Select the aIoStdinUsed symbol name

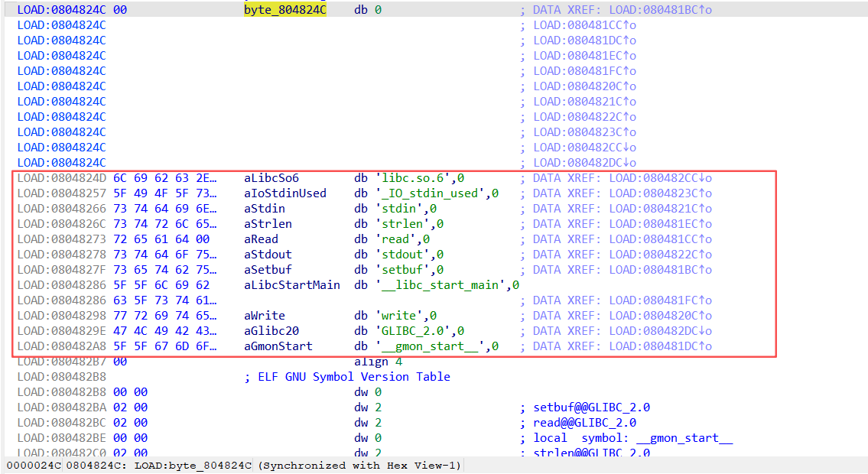click(285, 193)
